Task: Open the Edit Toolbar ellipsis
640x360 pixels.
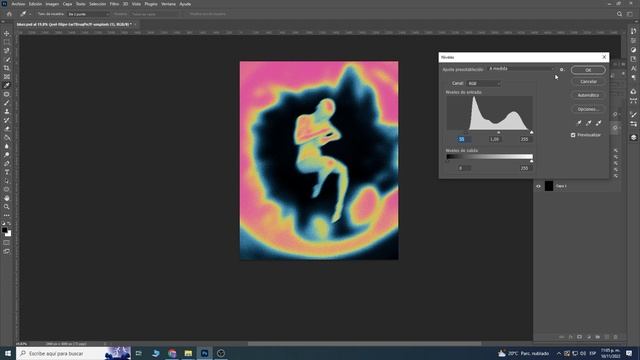Action: 7,215
